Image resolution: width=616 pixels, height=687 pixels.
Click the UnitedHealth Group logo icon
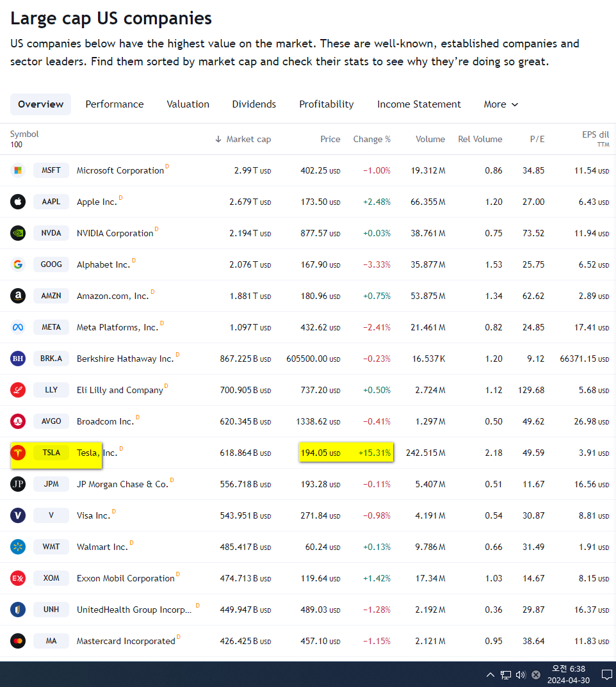[18, 610]
